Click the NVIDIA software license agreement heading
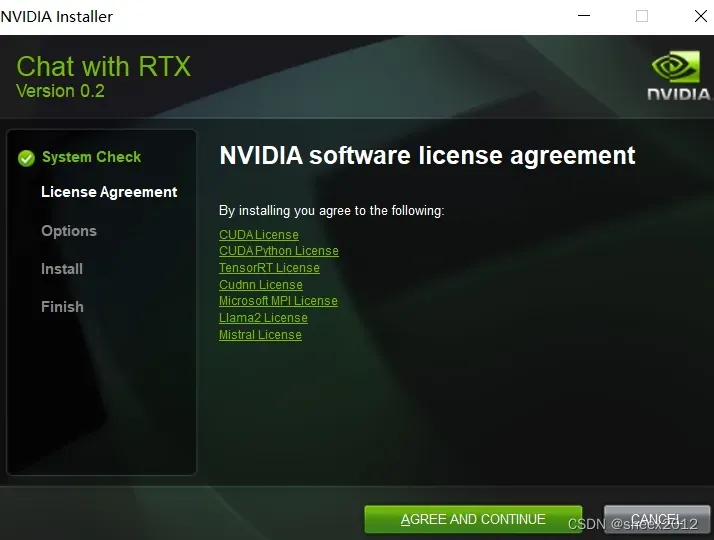 click(x=427, y=156)
